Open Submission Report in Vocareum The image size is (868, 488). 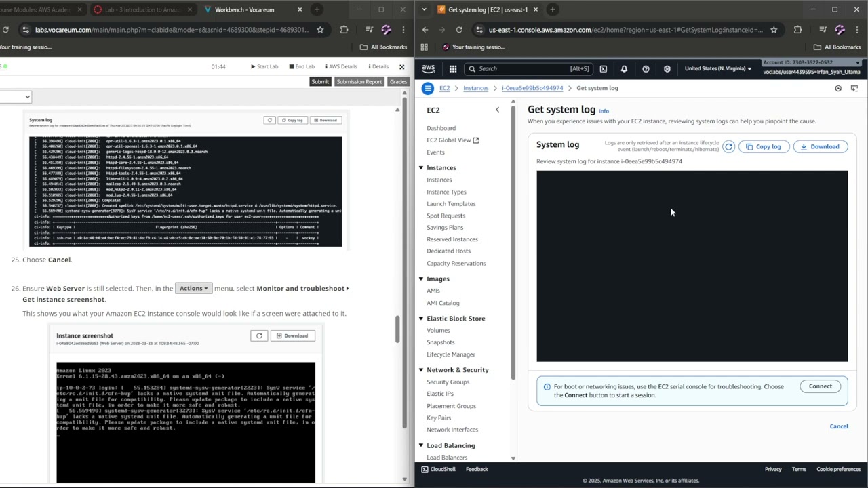click(x=359, y=82)
